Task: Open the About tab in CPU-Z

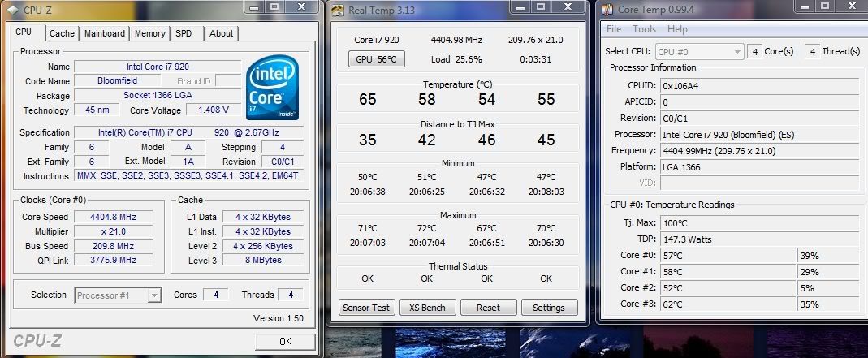Action: point(222,33)
